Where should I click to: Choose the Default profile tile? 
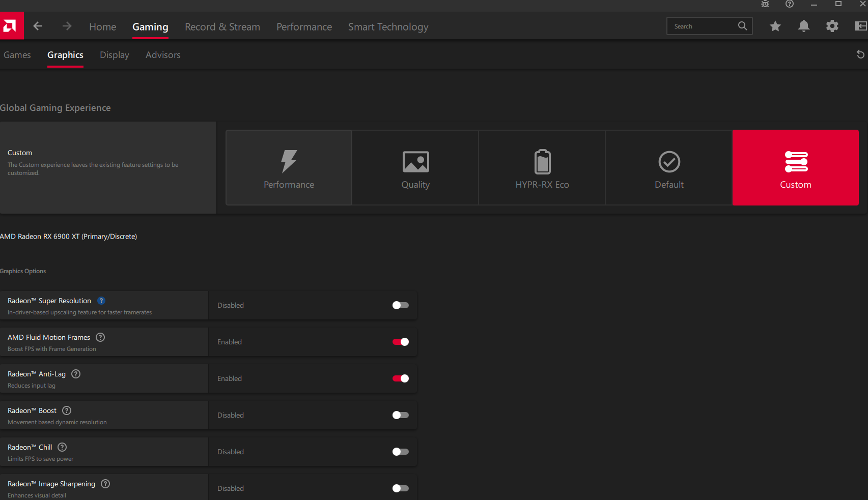(x=669, y=167)
